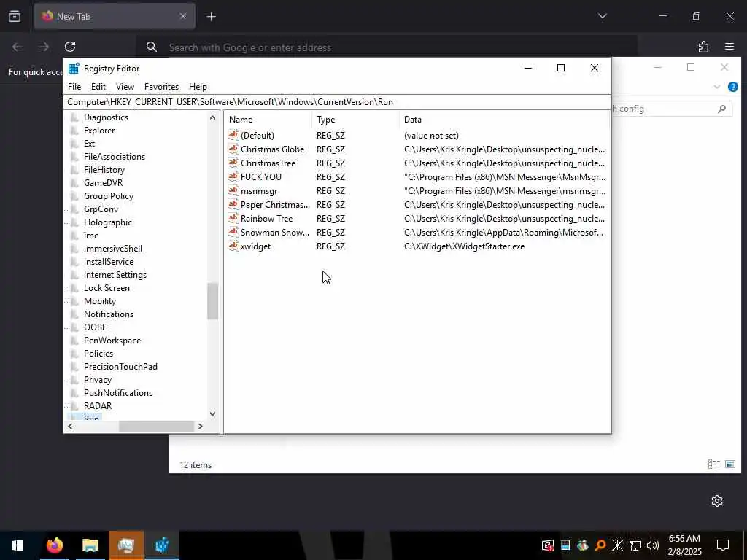This screenshot has width=747, height=560.
Task: Select the Holographic key
Action: (x=108, y=222)
